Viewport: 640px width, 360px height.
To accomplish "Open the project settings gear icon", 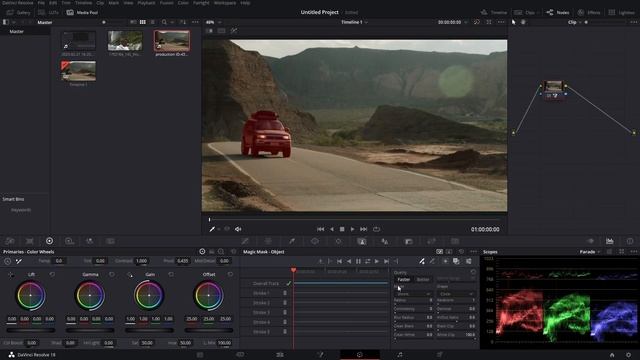I will point(629,355).
